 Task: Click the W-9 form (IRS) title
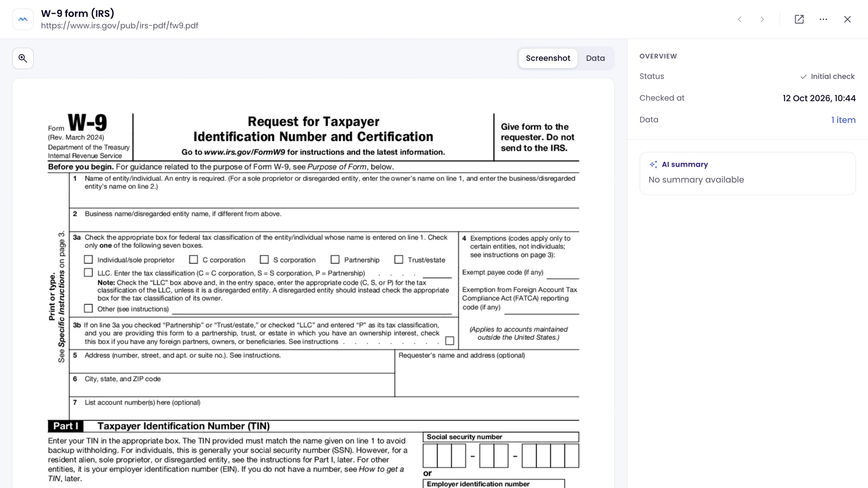pos(78,13)
